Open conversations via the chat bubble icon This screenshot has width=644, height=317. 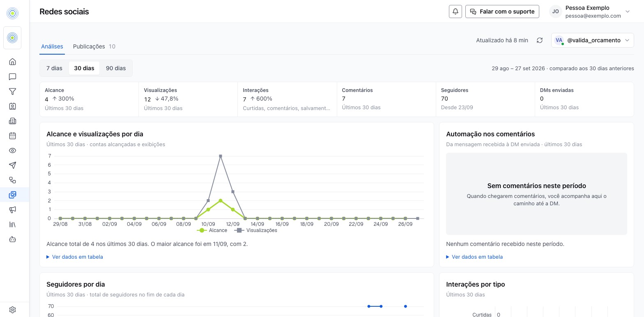[x=12, y=76]
